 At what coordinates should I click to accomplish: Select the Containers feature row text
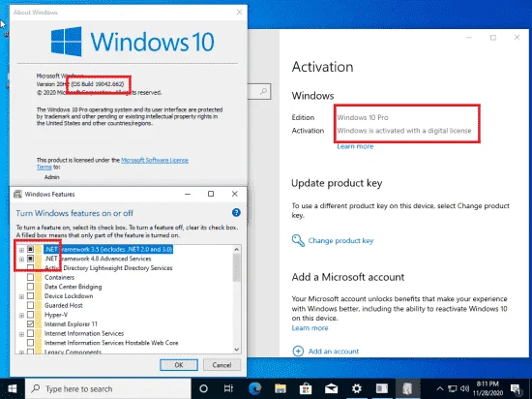[x=59, y=277]
